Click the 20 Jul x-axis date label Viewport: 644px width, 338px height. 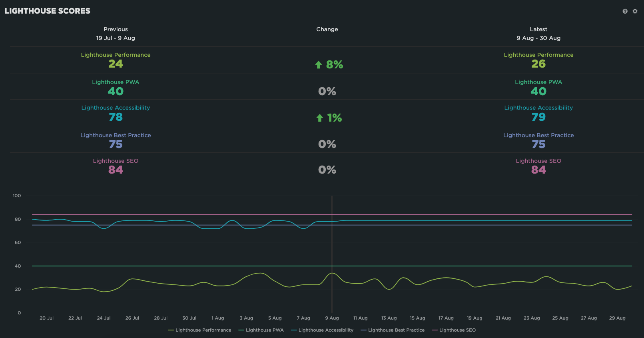pos(46,318)
